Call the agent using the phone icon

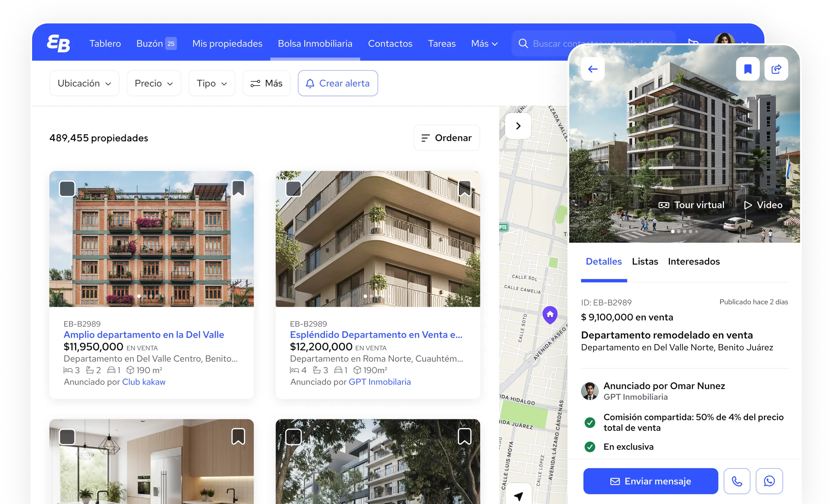point(737,481)
